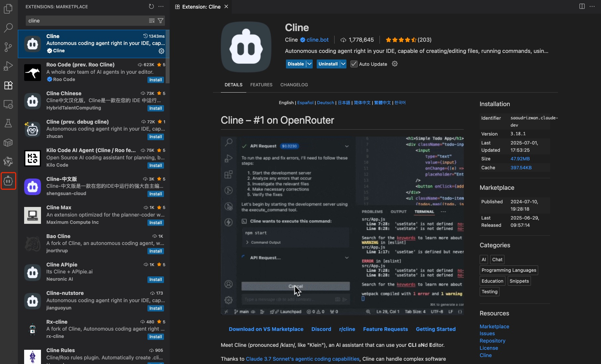Install Rx-cline extension
This screenshot has height=364, width=601.
click(x=155, y=337)
